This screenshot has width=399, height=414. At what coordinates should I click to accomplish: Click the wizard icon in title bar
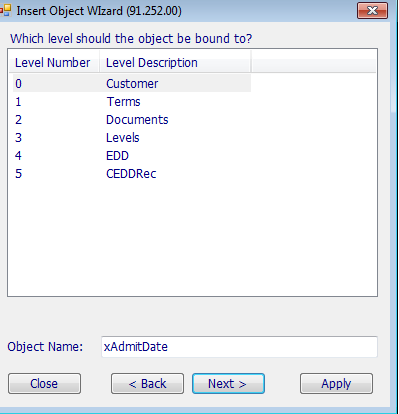point(6,11)
